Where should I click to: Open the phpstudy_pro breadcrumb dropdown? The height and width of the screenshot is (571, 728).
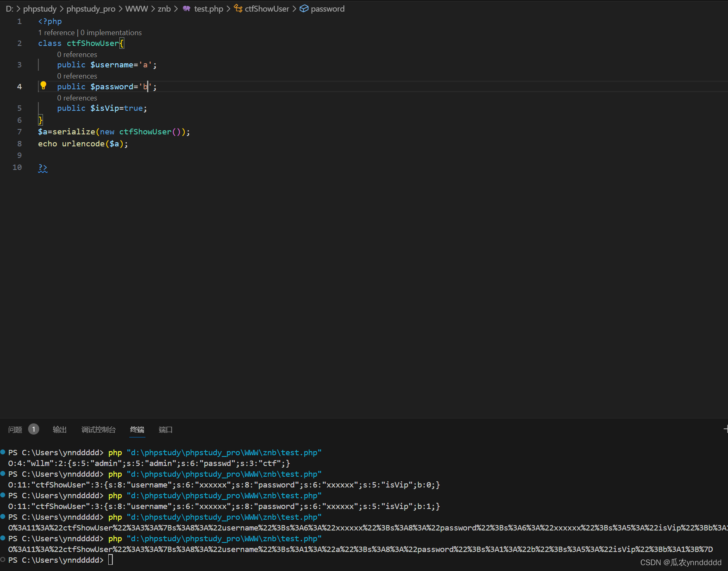pos(90,8)
